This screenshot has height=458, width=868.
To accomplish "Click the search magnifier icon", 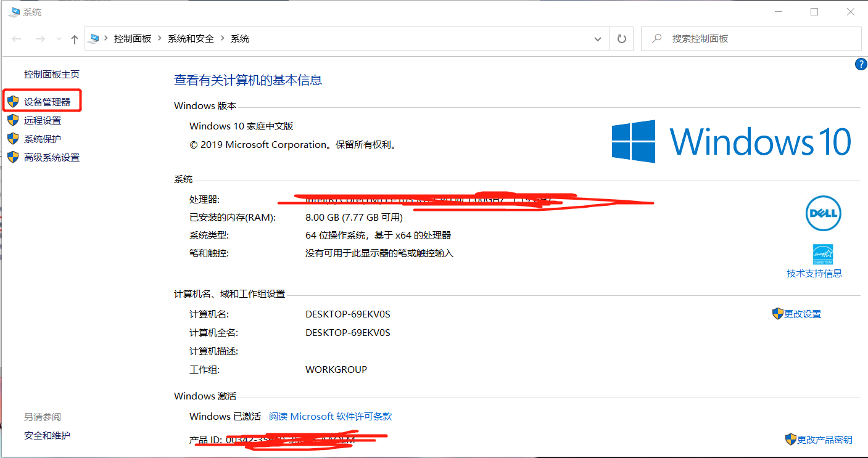I will (658, 38).
